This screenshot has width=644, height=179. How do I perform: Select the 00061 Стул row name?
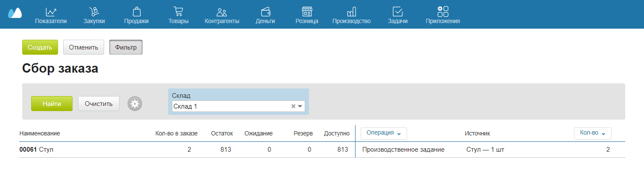point(36,150)
